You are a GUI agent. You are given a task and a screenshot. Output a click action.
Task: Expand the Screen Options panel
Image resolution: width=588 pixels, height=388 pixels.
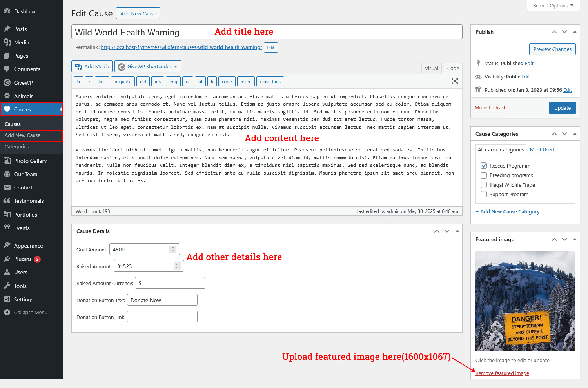tap(553, 5)
